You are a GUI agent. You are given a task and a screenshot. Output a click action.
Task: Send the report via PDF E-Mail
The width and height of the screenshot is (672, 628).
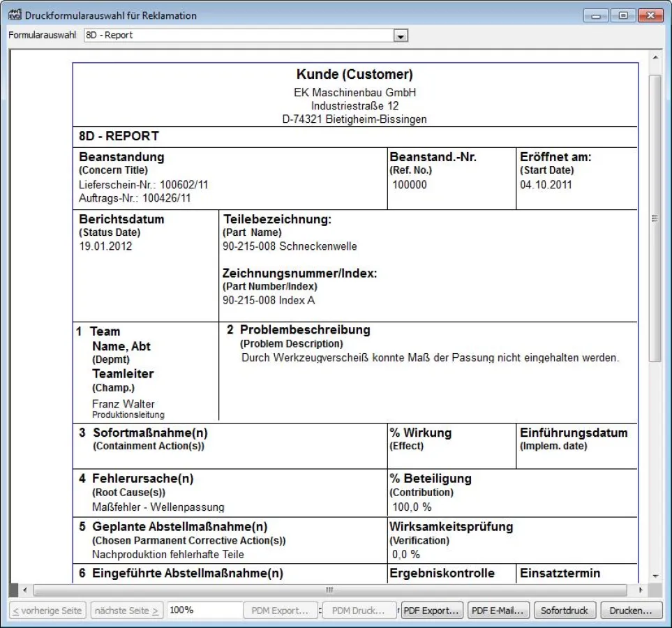click(x=498, y=609)
